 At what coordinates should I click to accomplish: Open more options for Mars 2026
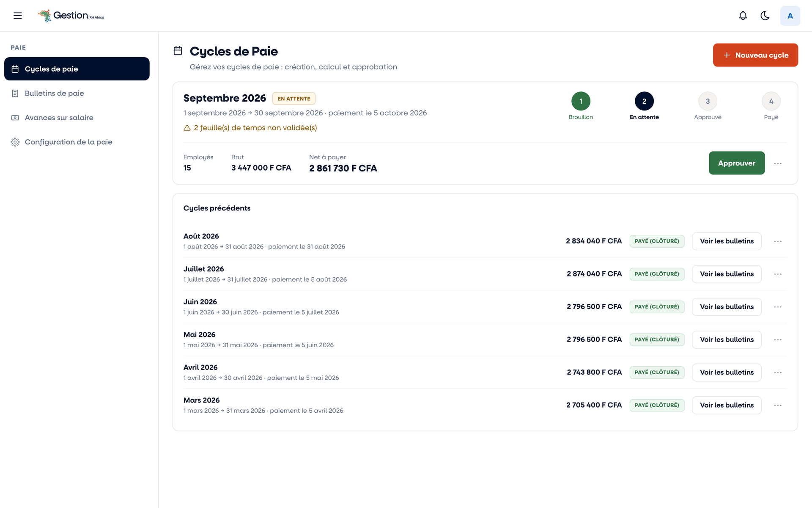(x=778, y=405)
